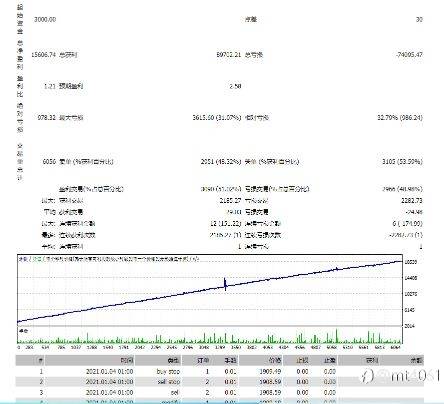Click the profit factor value 1.21
The height and width of the screenshot is (404, 444).
50,86
